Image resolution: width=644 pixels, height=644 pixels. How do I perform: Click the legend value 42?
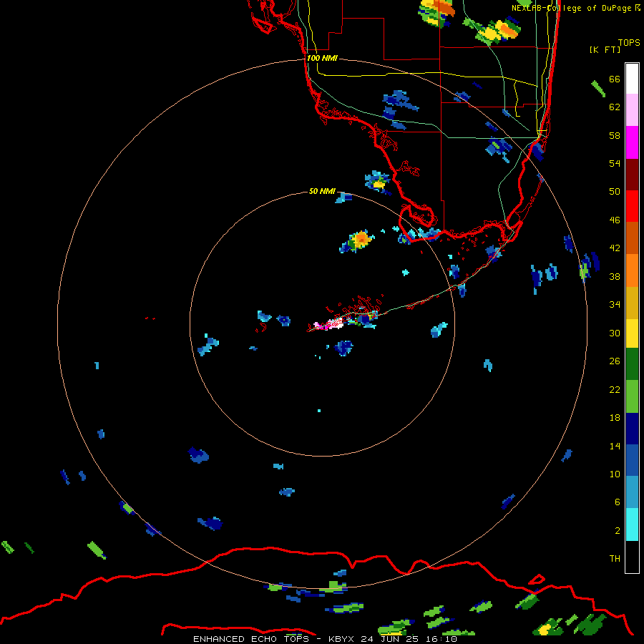pos(615,248)
